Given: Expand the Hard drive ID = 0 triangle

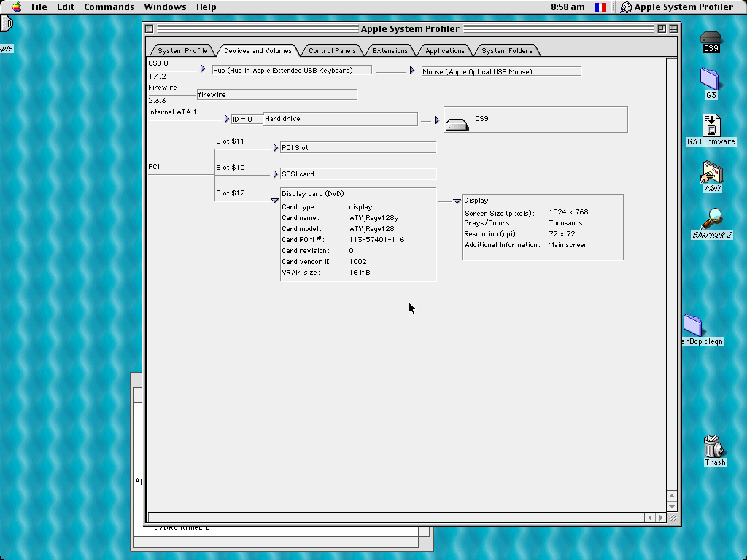Looking at the screenshot, I should click(227, 119).
